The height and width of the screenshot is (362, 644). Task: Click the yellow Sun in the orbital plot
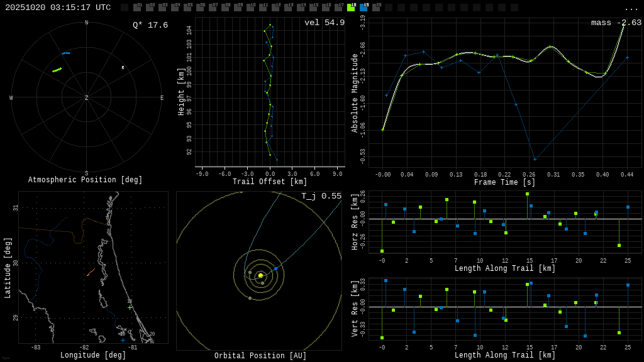(260, 275)
